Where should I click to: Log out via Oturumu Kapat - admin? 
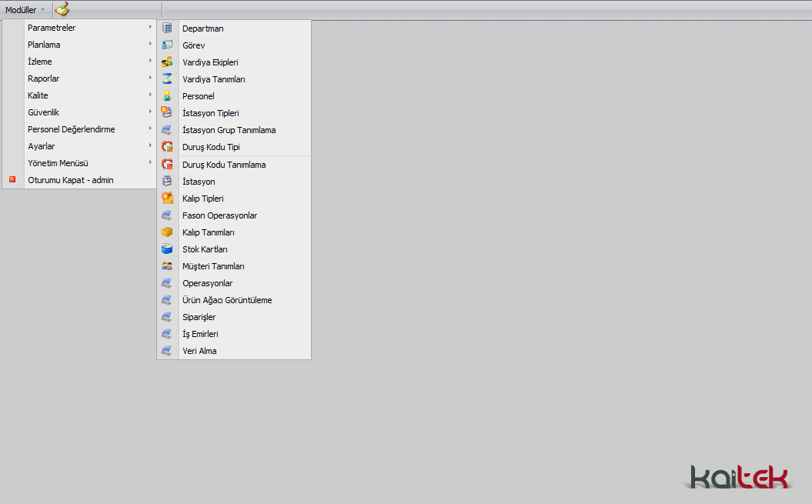(x=70, y=180)
